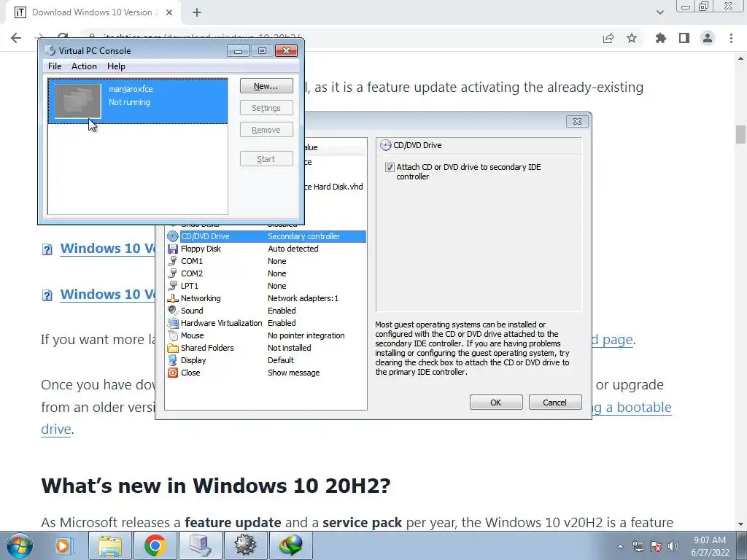Select the Networking row in settings list
Viewport: 747px width, 560px height.
[x=266, y=298]
